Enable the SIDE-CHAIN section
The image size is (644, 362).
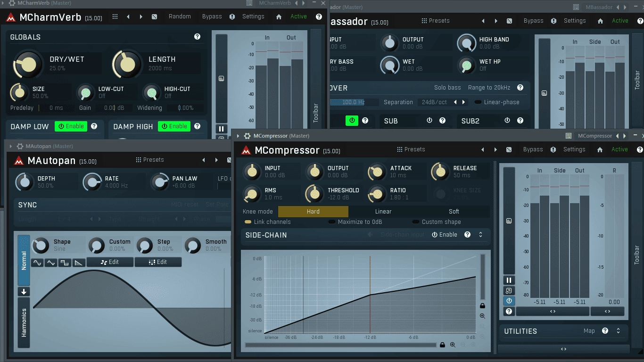445,234
